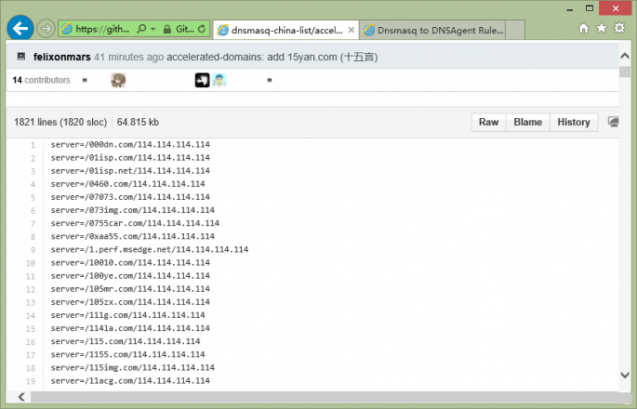Image resolution: width=637 pixels, height=409 pixels.
Task: Open the browser Tools gear icon
Action: pyautogui.click(x=621, y=29)
